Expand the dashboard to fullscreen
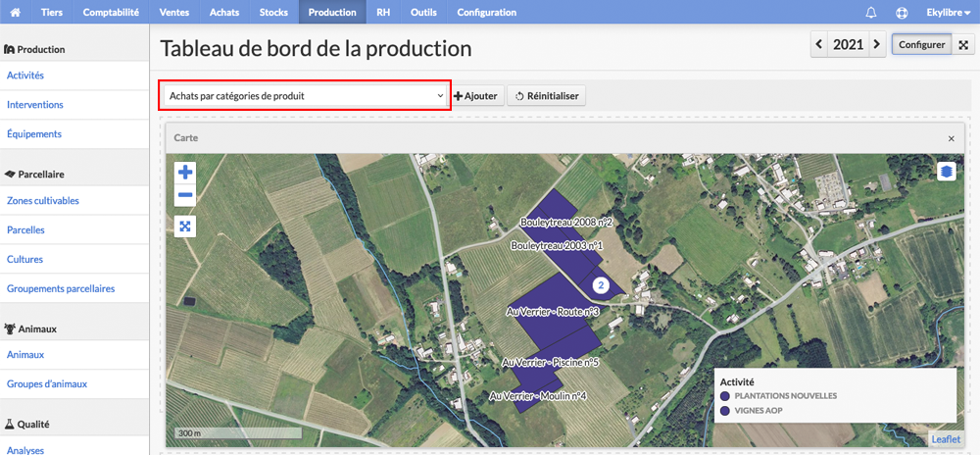Screen dimensions: 980x455 pyautogui.click(x=963, y=45)
